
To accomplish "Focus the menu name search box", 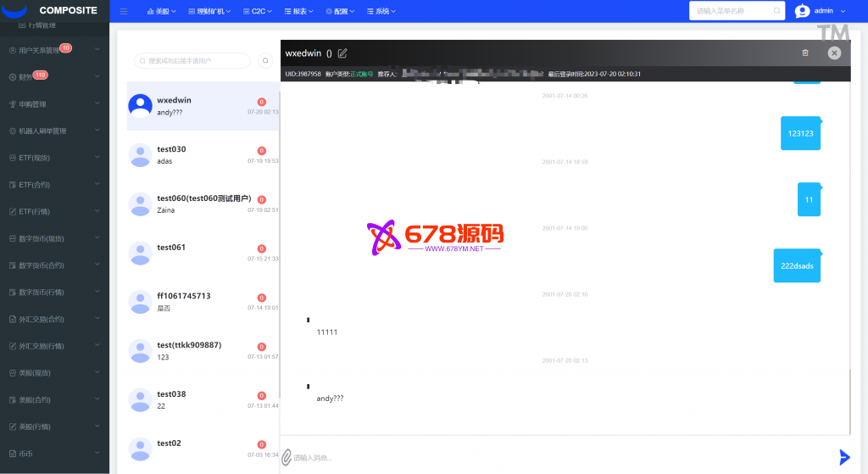I will coord(734,11).
